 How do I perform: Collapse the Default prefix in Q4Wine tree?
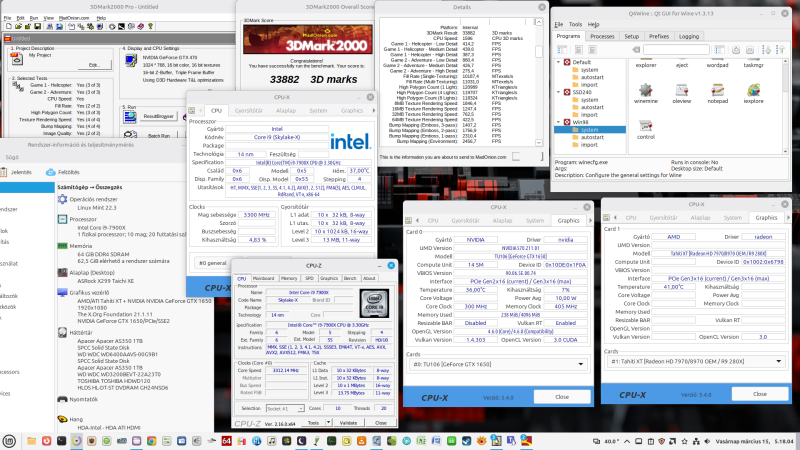tap(559, 62)
